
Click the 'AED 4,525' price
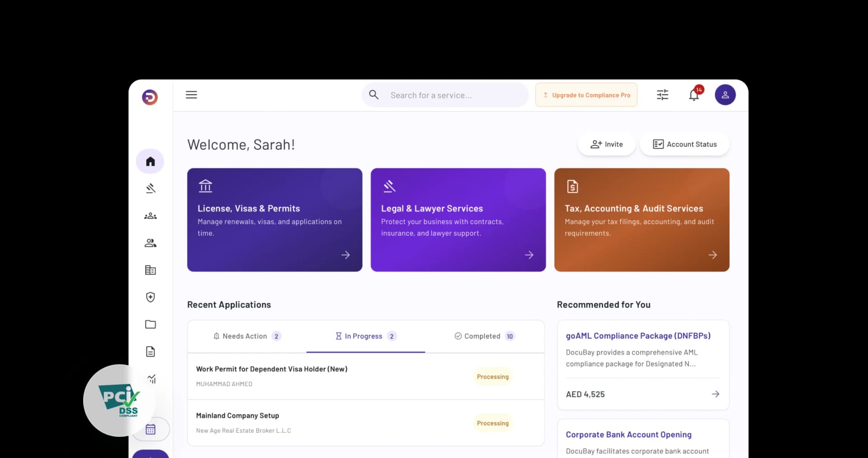pos(585,394)
